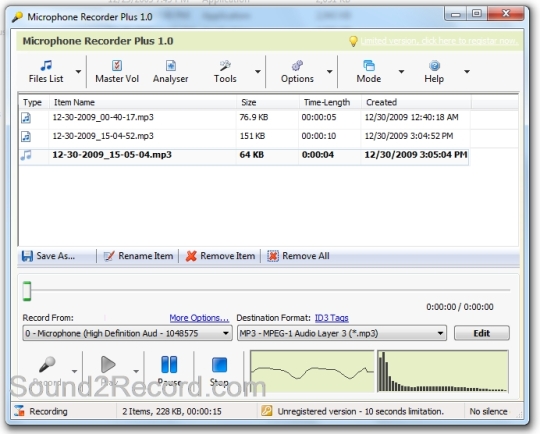
Task: Click the 0:00:00 / 0:00:00 time display
Action: pyautogui.click(x=459, y=307)
